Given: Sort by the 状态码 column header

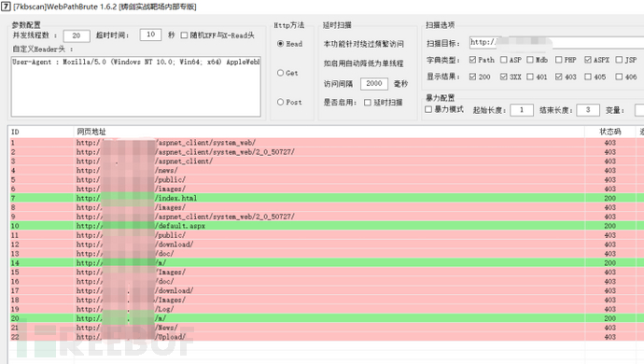Looking at the screenshot, I should (x=610, y=132).
